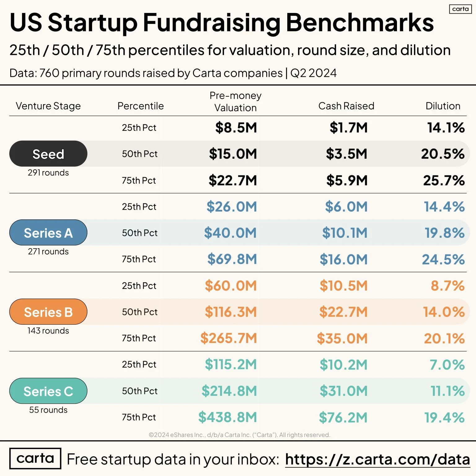This screenshot has height=476, width=476.
Task: Click Series A median cash $10.1M
Action: point(345,233)
